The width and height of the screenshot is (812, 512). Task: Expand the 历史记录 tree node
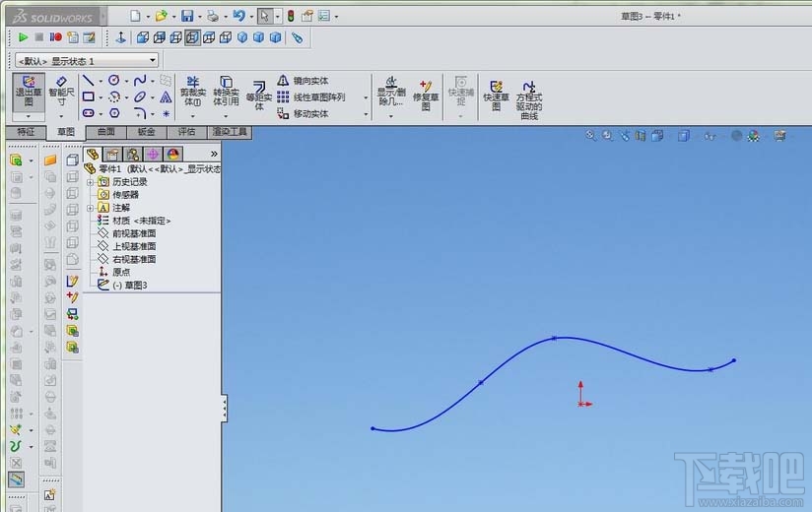tap(90, 182)
